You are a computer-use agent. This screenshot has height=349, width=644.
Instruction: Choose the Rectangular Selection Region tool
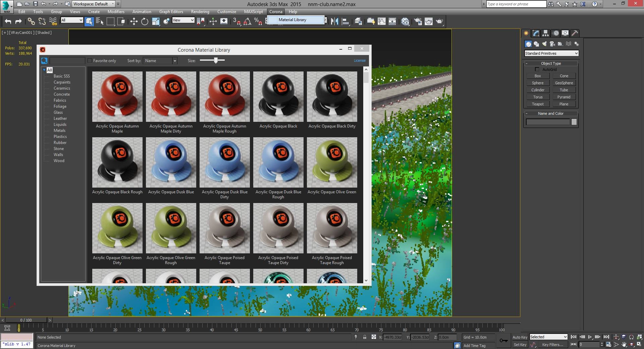click(110, 21)
